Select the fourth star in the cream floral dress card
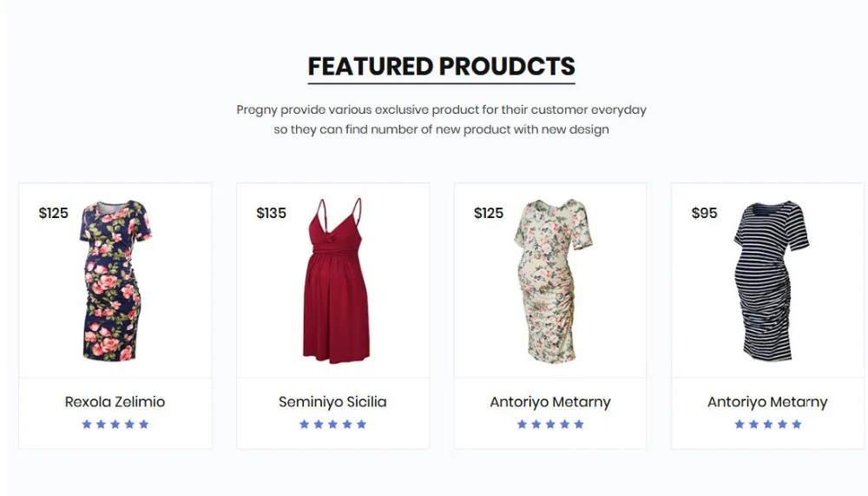The image size is (868, 496). coord(565,424)
